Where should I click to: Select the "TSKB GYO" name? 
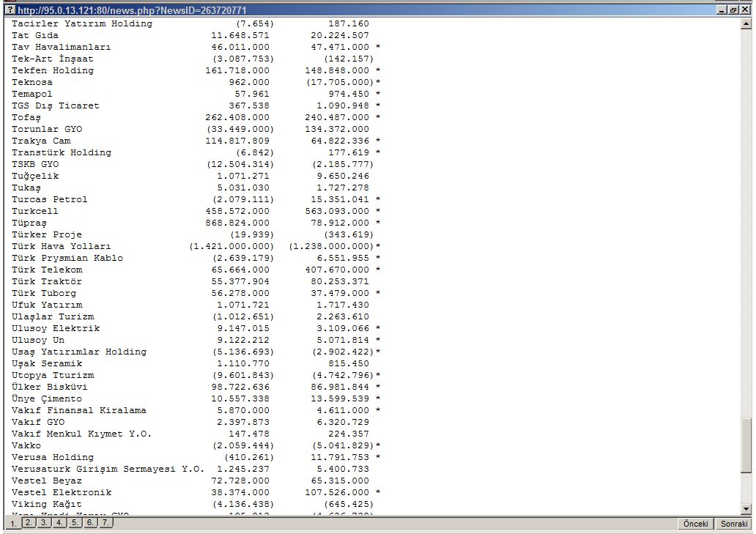[35, 164]
